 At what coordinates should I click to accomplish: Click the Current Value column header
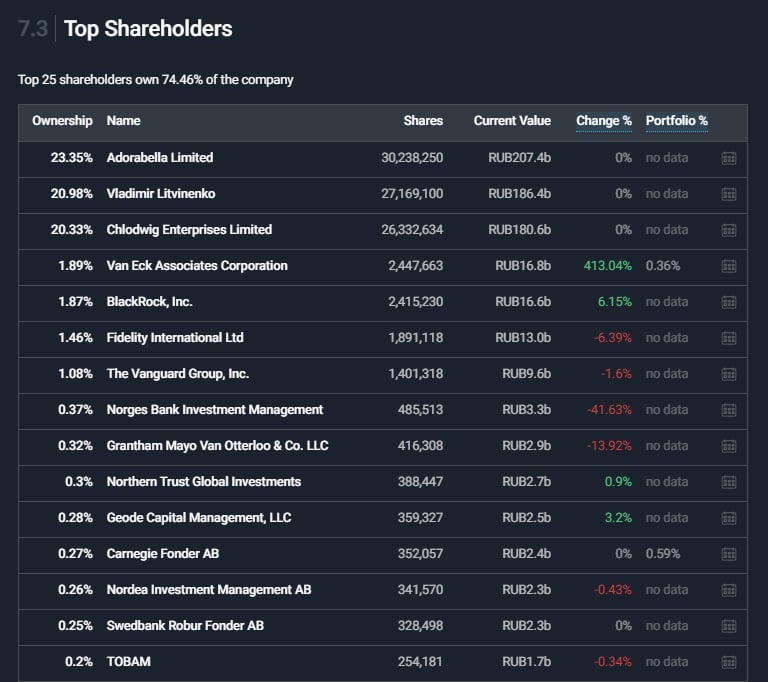512,121
